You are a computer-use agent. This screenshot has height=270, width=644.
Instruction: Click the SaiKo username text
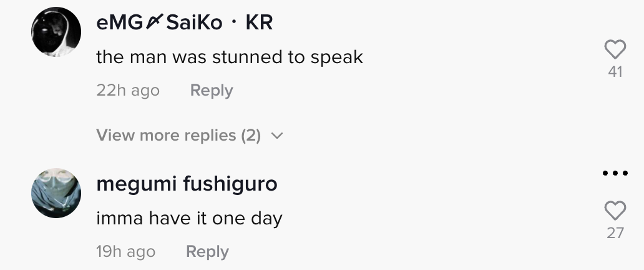click(194, 23)
